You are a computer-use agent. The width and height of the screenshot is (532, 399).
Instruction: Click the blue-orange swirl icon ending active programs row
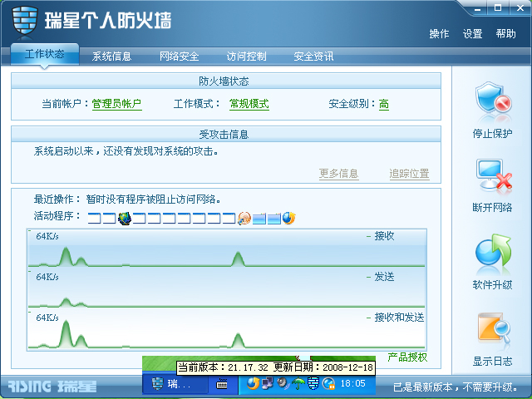point(288,218)
